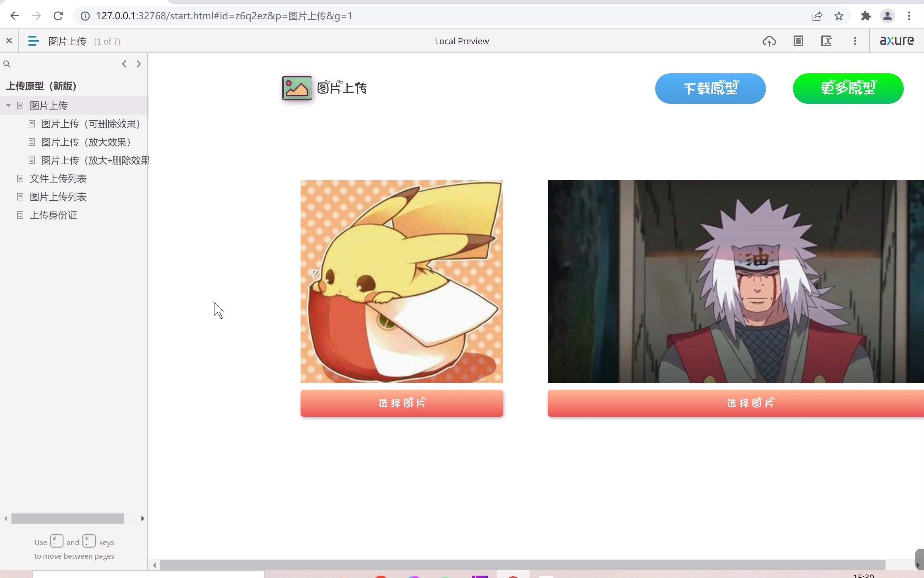Search pages with the magnifier icon

coord(7,64)
